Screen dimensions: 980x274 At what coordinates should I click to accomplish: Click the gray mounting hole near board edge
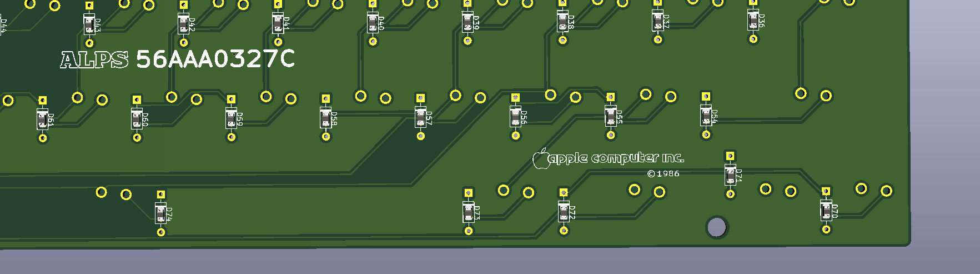(x=717, y=227)
